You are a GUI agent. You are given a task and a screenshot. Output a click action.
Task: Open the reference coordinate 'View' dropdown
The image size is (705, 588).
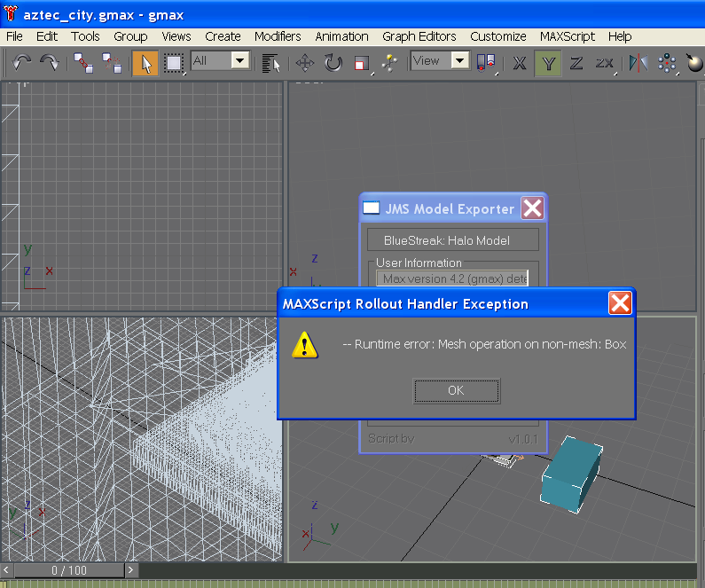click(440, 60)
